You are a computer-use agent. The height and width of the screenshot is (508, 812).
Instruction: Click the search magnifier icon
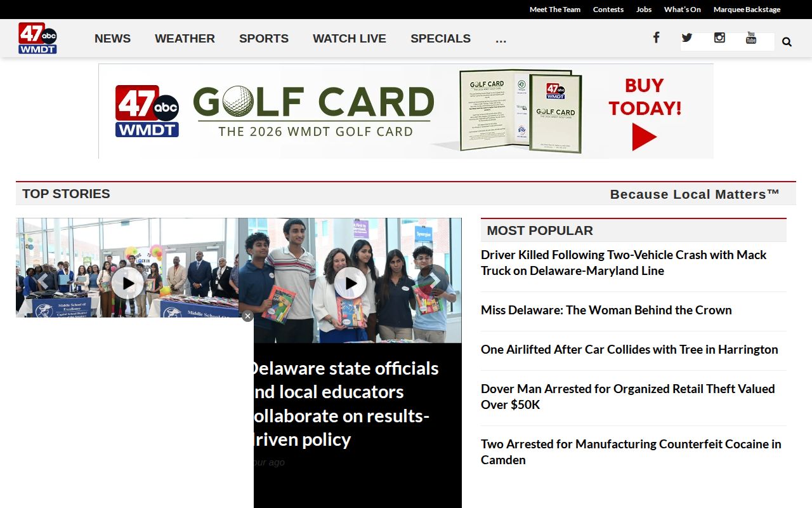click(787, 42)
